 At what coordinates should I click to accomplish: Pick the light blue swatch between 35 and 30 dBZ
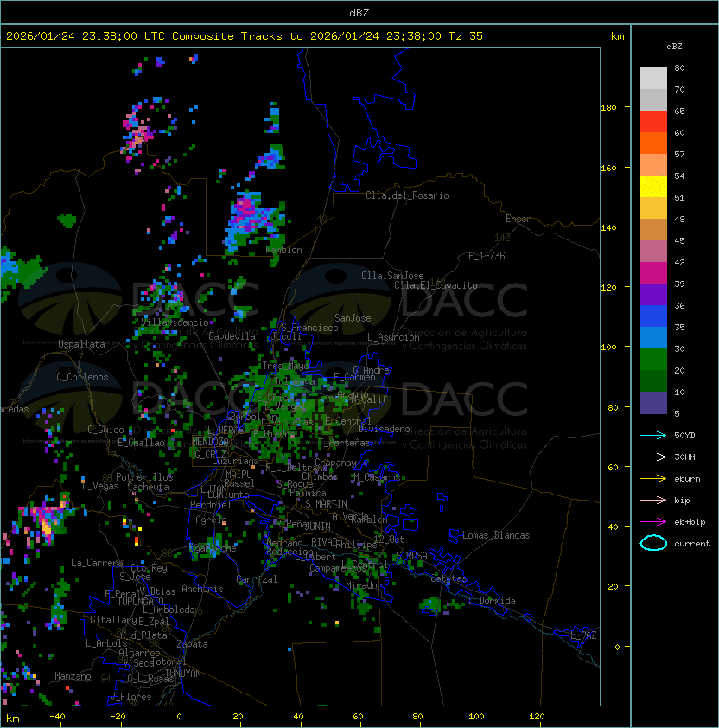pyautogui.click(x=653, y=338)
